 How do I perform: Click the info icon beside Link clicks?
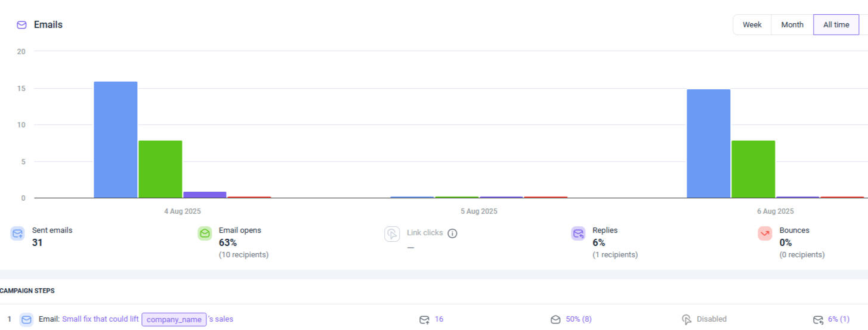[452, 233]
